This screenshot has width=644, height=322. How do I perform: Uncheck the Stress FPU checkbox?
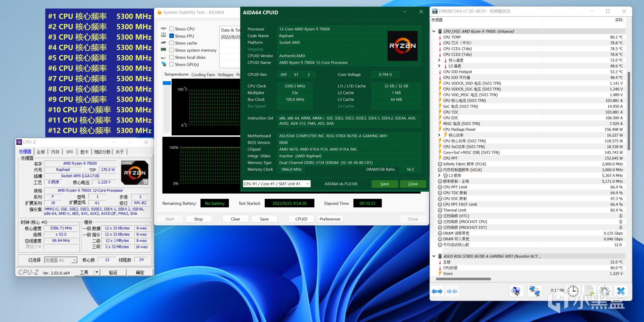click(172, 36)
